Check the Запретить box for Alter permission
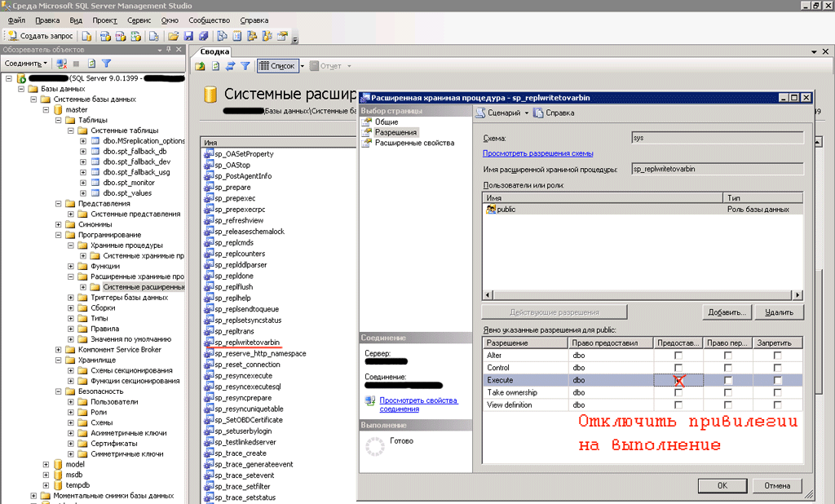 click(x=777, y=356)
